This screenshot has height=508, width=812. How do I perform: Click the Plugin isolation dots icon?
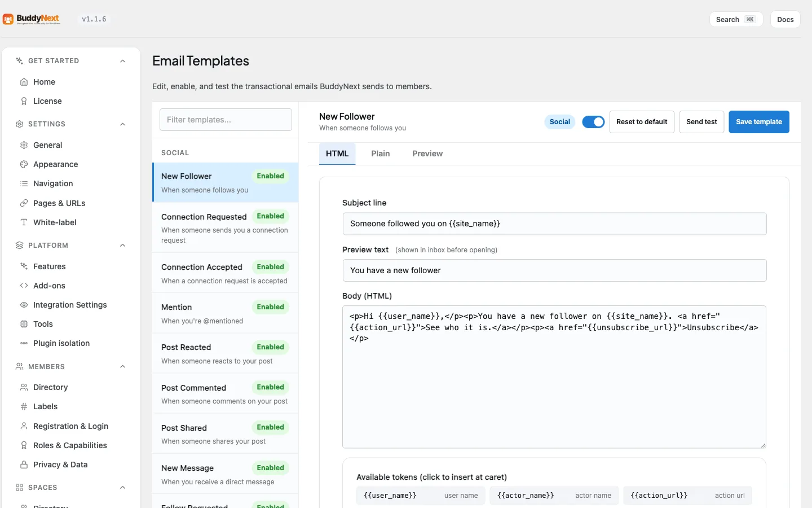[24, 343]
